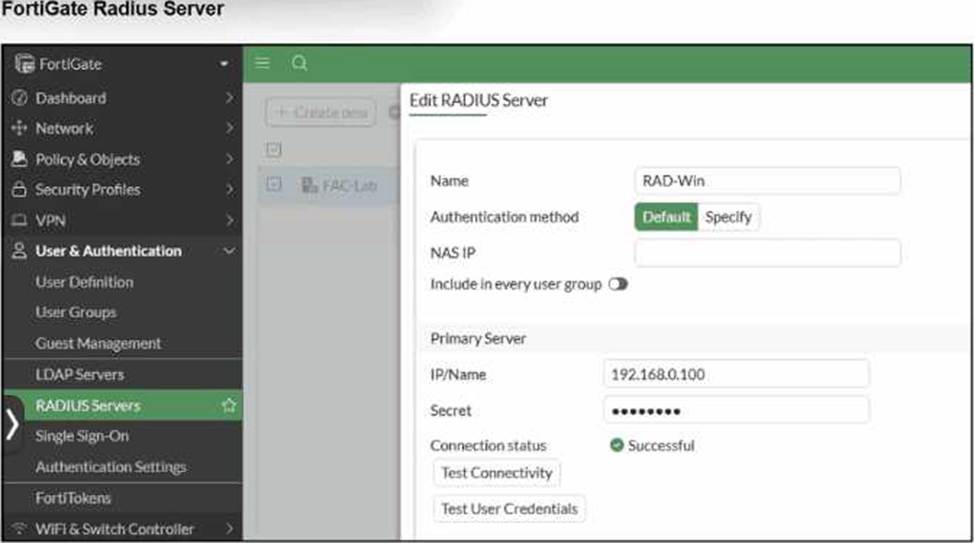Click the VPN monitor icon in sidebar
974x543 pixels.
[x=19, y=220]
